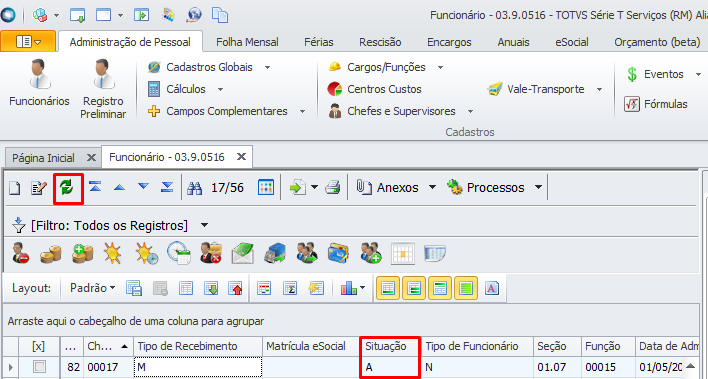Click the binoculars search icon
The height and width of the screenshot is (379, 708).
point(195,187)
